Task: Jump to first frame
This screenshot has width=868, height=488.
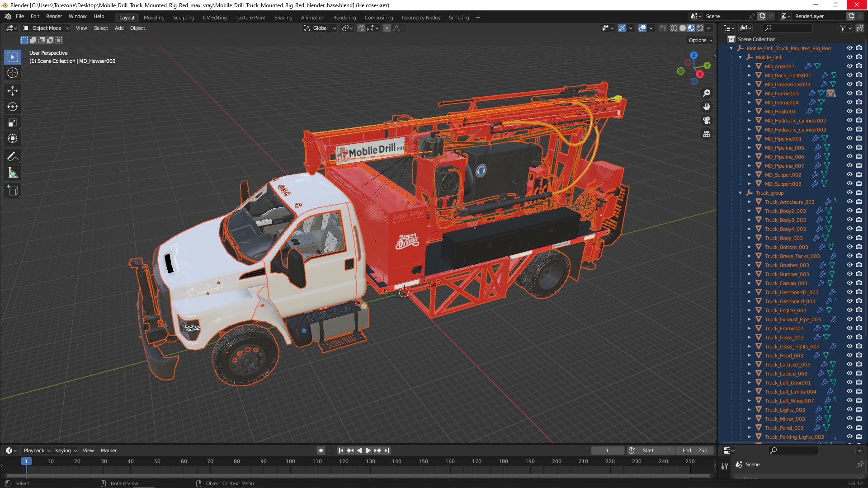Action: (x=341, y=450)
